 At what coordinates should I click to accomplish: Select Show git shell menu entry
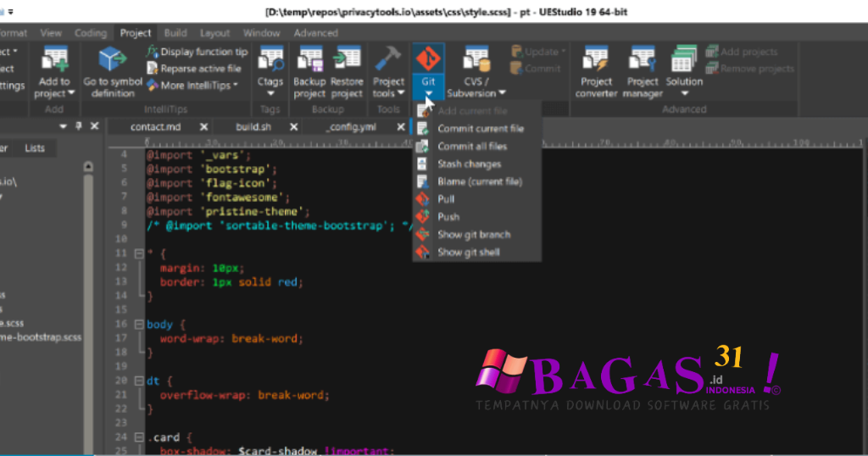[x=468, y=253]
